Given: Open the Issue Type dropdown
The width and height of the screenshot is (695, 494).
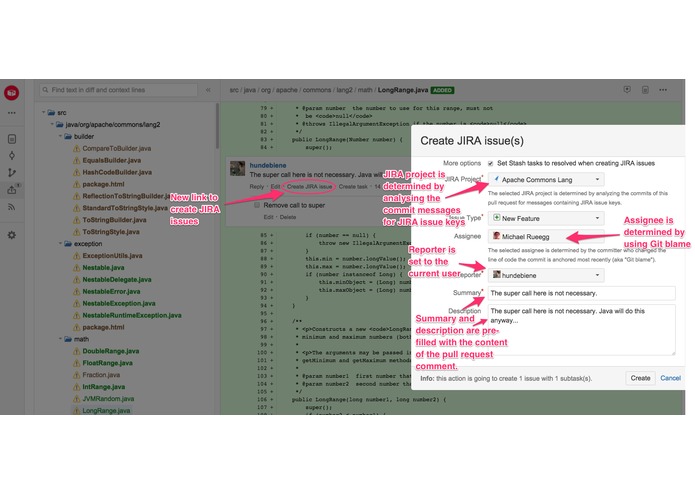Looking at the screenshot, I should pos(546,218).
